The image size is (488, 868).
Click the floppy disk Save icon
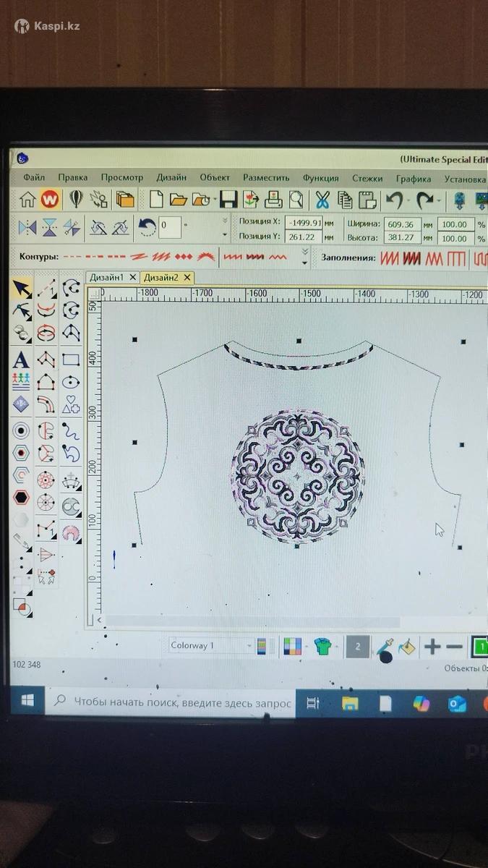(228, 199)
